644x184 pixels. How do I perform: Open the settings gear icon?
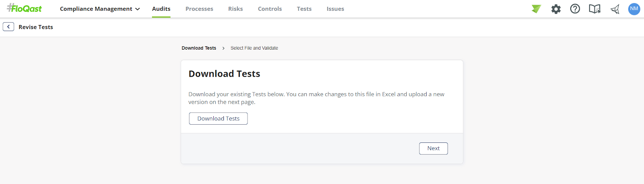click(x=556, y=9)
